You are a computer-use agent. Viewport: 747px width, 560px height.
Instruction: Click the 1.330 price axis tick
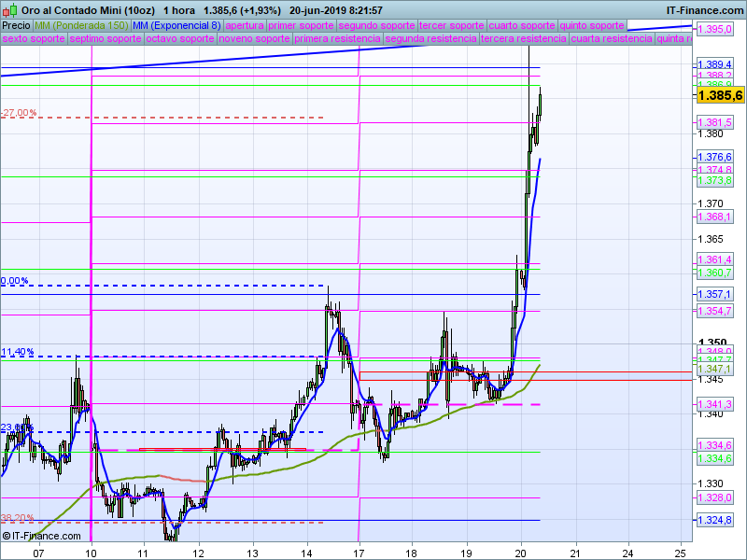(711, 483)
